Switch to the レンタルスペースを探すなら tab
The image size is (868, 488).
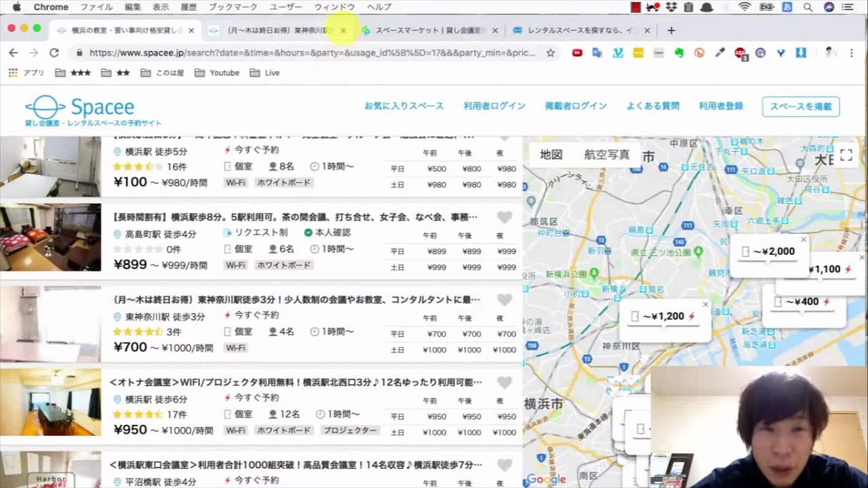[x=583, y=30]
